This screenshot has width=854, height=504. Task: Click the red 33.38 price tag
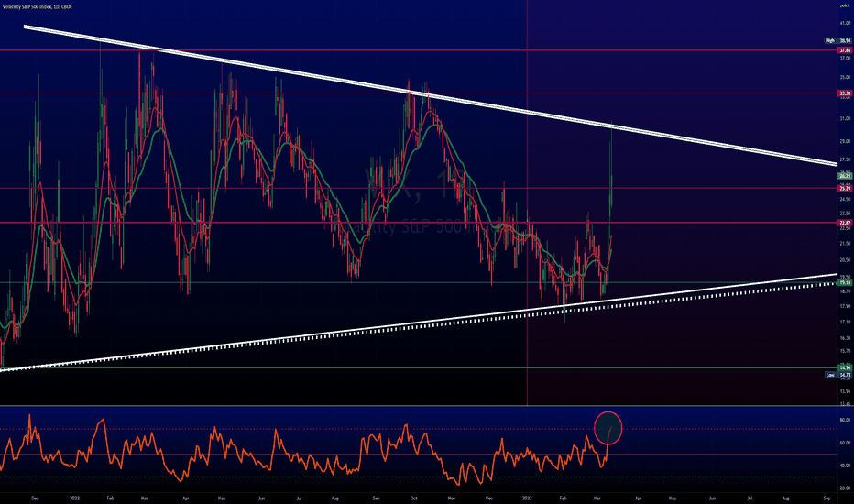845,93
